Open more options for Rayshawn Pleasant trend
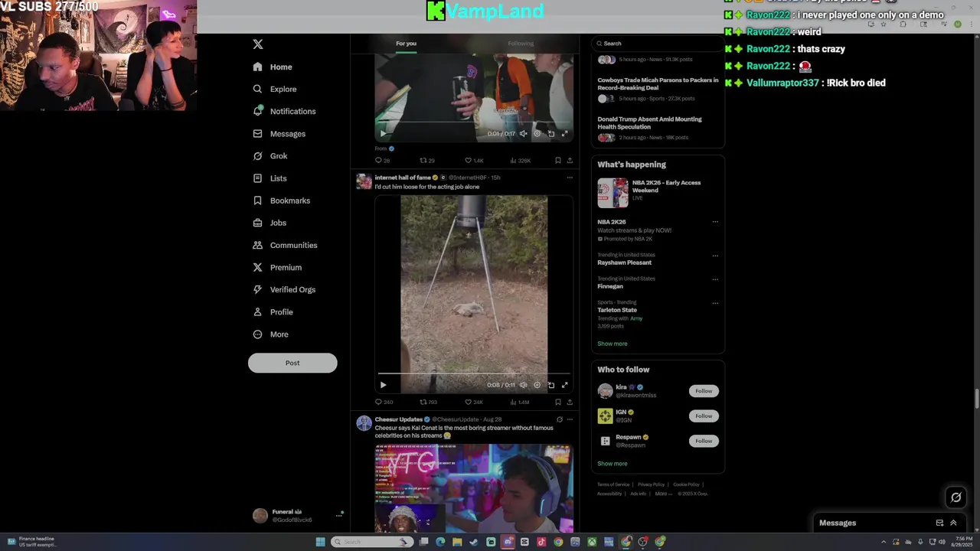980x551 pixels. pos(715,256)
